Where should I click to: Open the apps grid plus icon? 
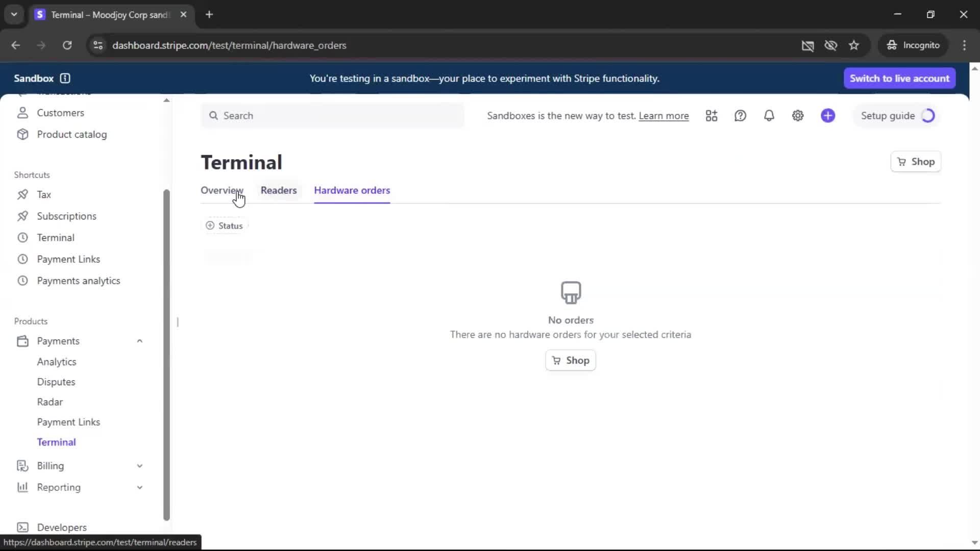[712, 116]
